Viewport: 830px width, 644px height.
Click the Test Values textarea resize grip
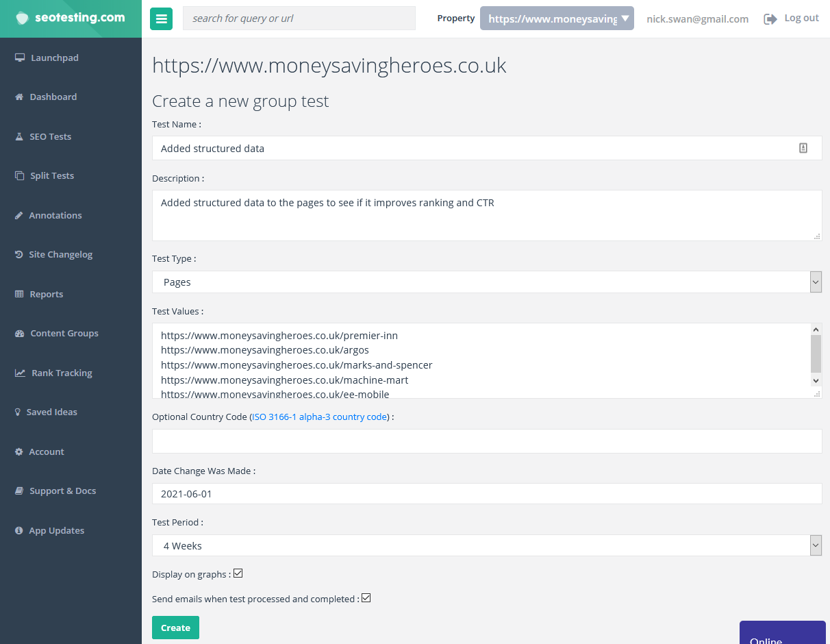tap(817, 394)
